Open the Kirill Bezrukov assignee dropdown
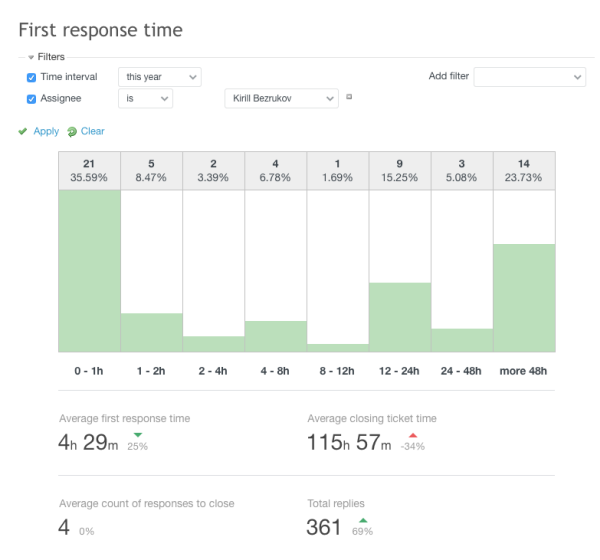The height and width of the screenshot is (560, 600). (x=282, y=98)
